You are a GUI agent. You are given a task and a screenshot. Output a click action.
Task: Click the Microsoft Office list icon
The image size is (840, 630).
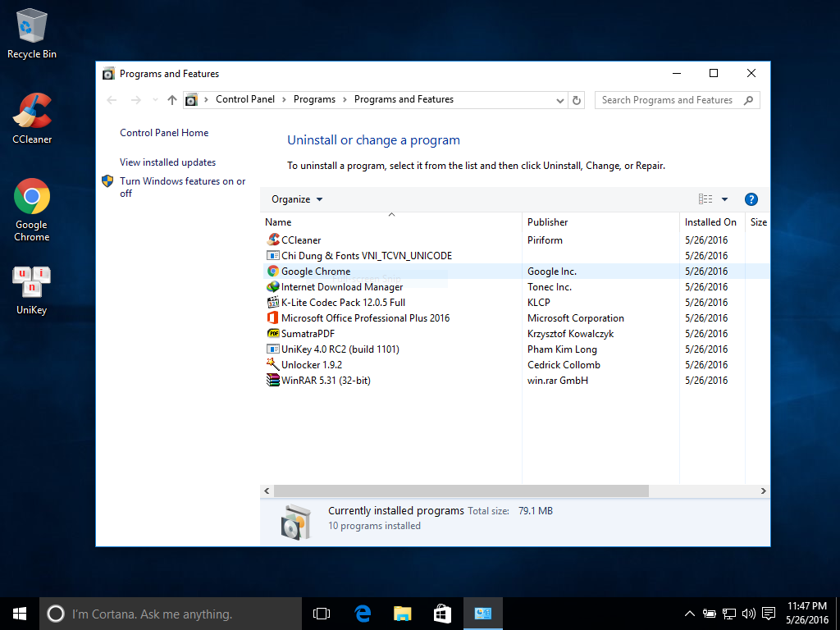(x=273, y=317)
